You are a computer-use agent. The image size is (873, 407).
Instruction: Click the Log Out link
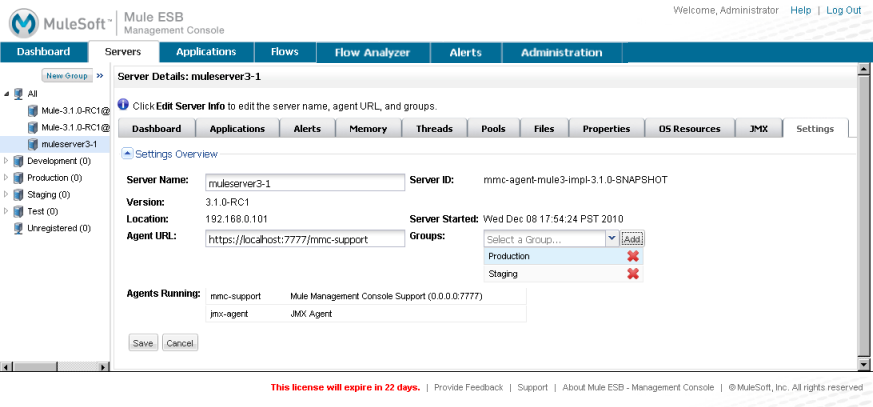point(843,10)
